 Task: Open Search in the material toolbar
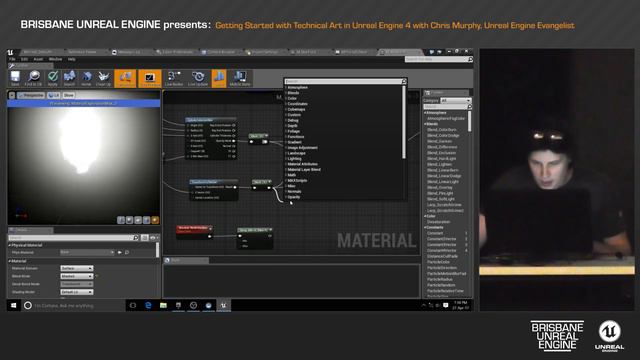(x=69, y=78)
